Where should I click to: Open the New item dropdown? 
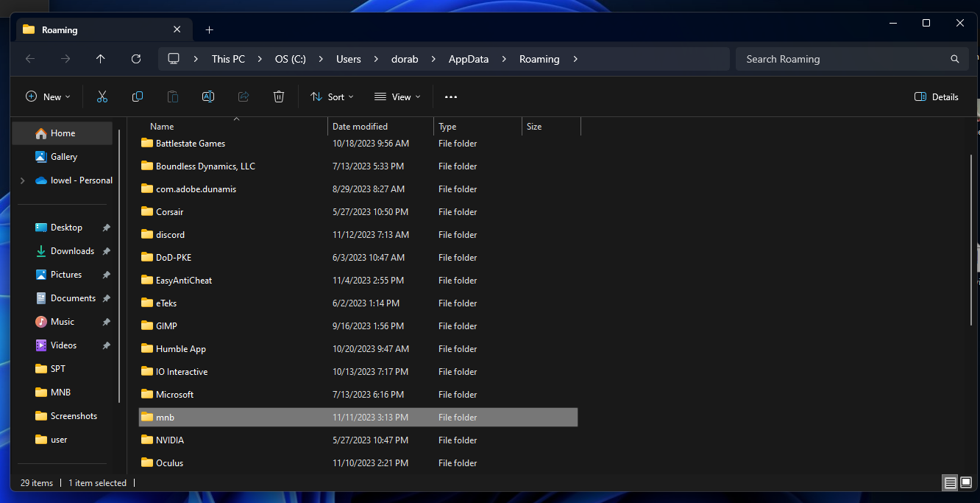coord(48,96)
